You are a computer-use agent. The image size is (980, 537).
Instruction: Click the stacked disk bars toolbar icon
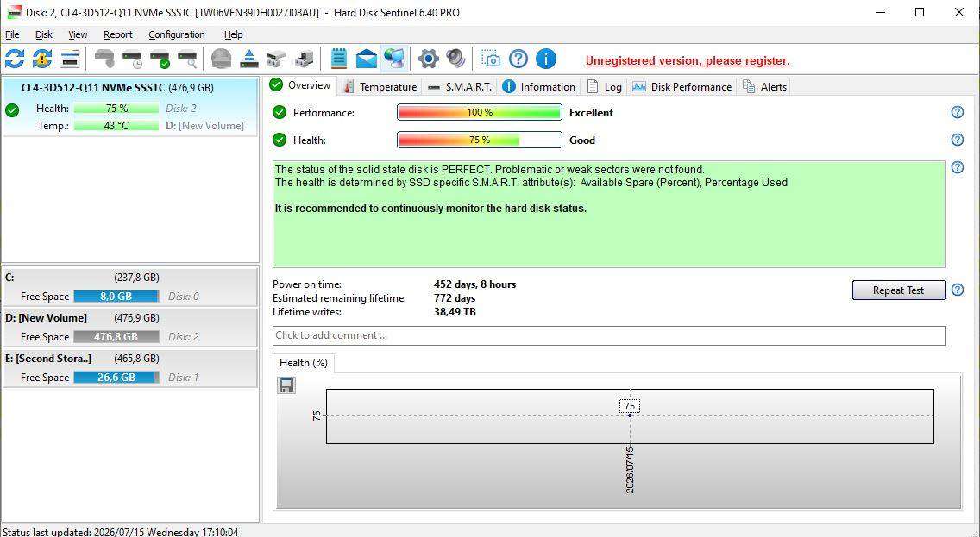[70, 59]
